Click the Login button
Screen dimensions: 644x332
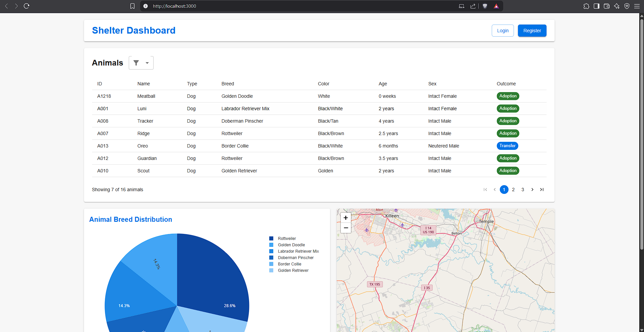pos(503,31)
